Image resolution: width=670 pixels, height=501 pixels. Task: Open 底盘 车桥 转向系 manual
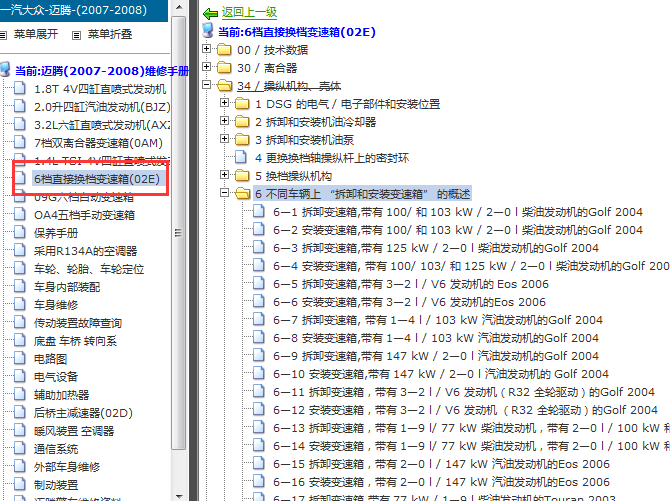pyautogui.click(x=75, y=341)
